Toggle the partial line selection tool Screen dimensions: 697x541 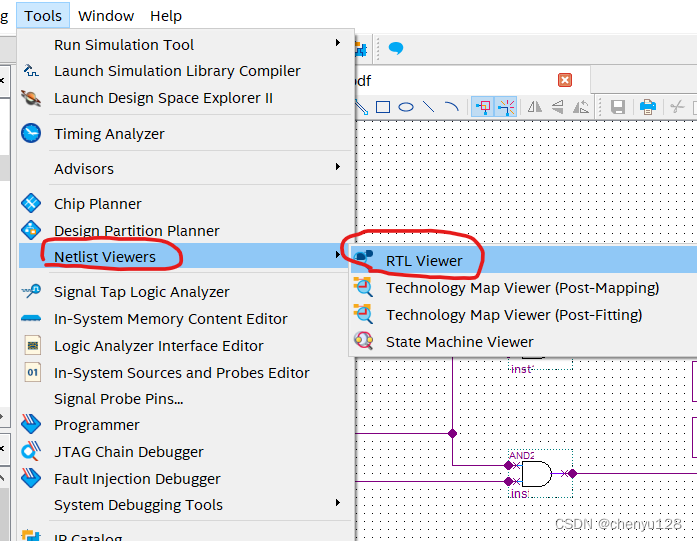point(483,107)
